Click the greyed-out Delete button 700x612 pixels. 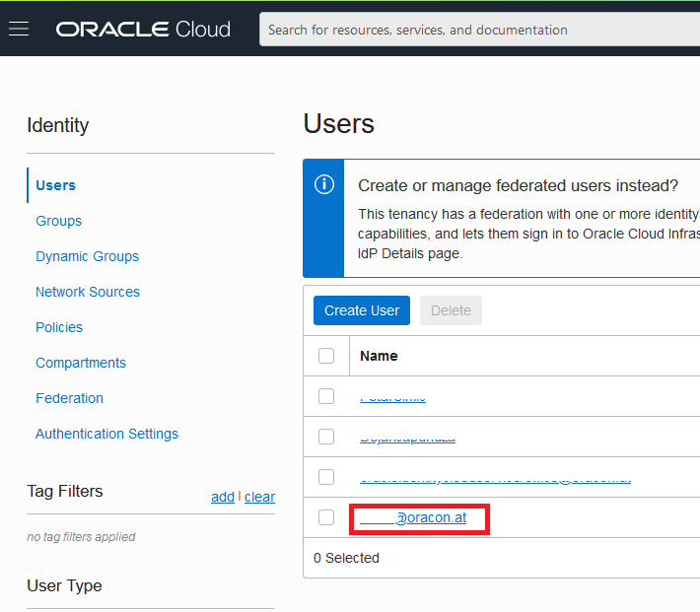(x=451, y=310)
